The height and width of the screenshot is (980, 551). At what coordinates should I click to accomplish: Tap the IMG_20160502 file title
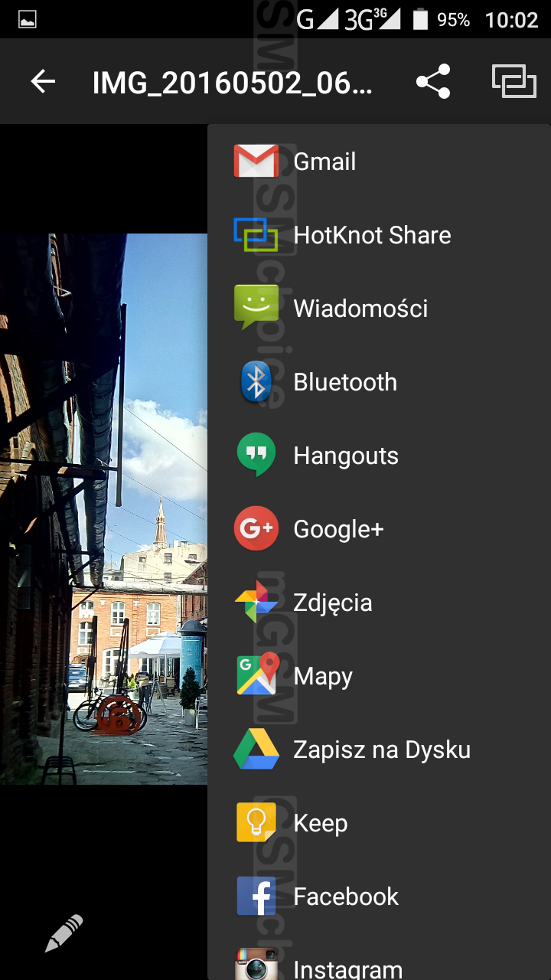(x=232, y=83)
